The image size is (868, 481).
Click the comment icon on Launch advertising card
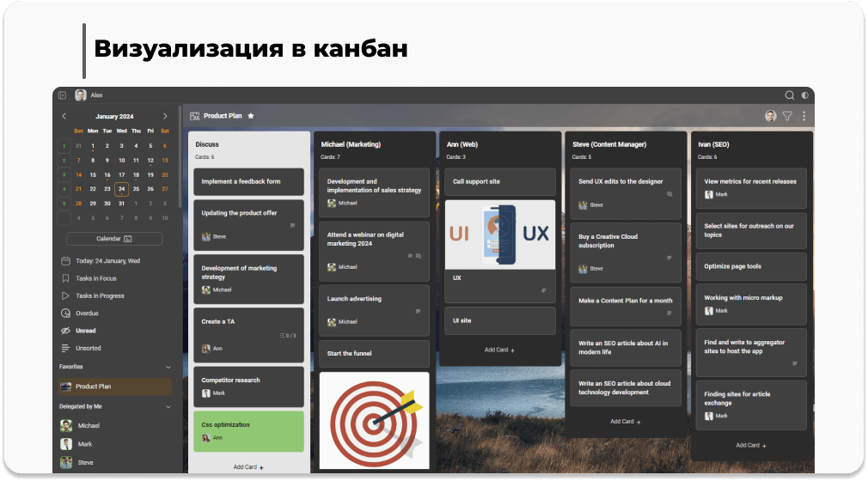418,312
